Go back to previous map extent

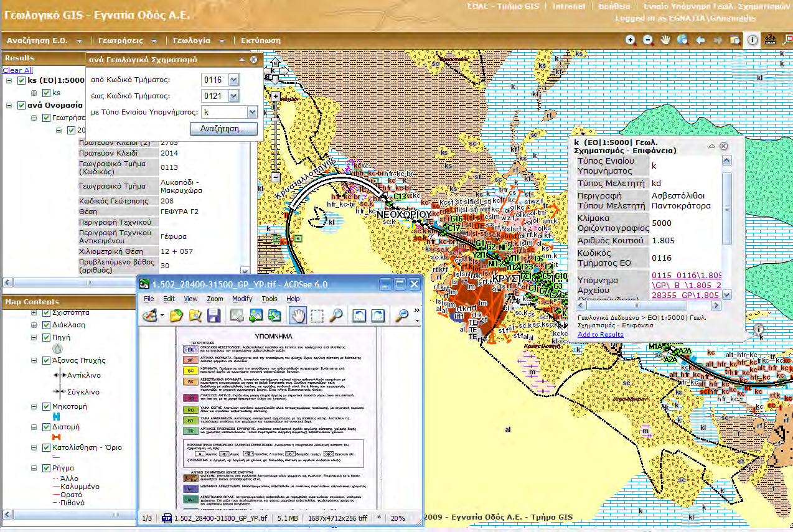(700, 40)
